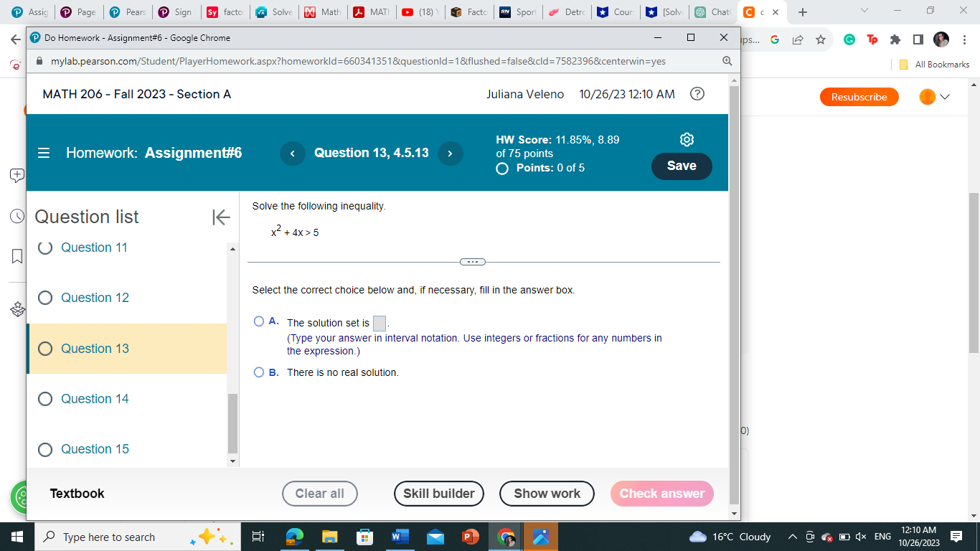This screenshot has width=980, height=551.
Task: Toggle the Chrome side panel icon
Action: (918, 40)
